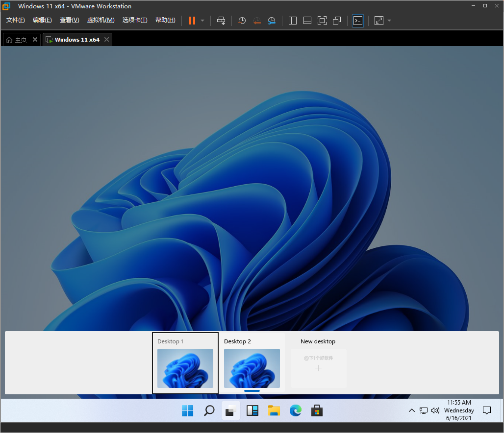Open the 虚拟机(M) menu
The width and height of the screenshot is (504, 433).
point(101,20)
